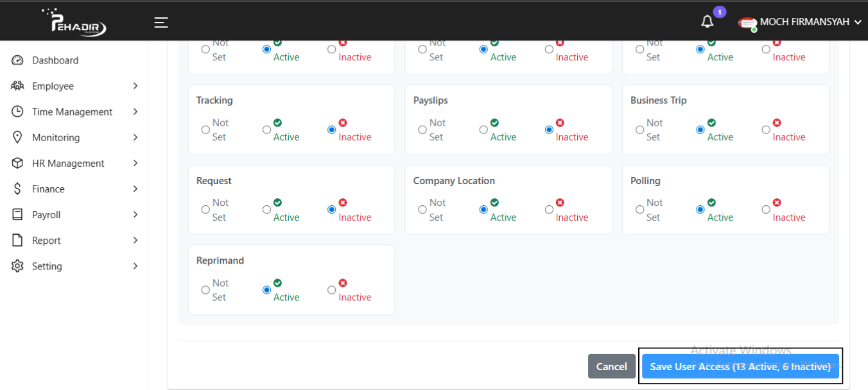Select Inactive for Business Trip

click(x=766, y=130)
